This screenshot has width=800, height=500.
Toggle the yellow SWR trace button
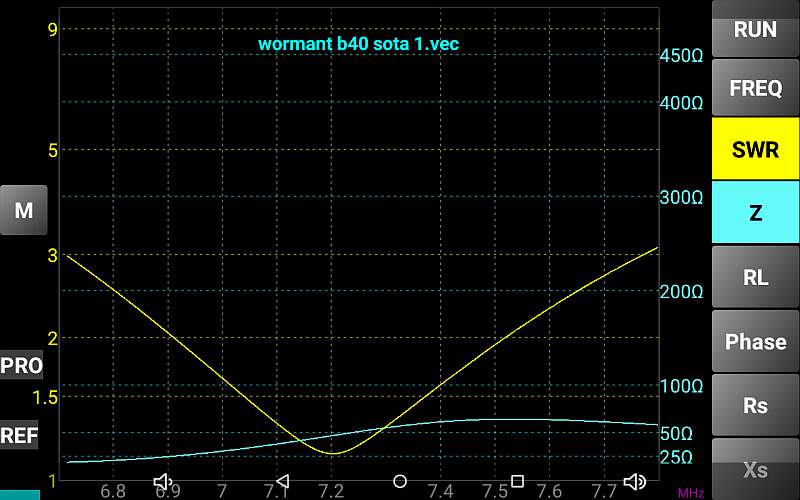(x=755, y=150)
